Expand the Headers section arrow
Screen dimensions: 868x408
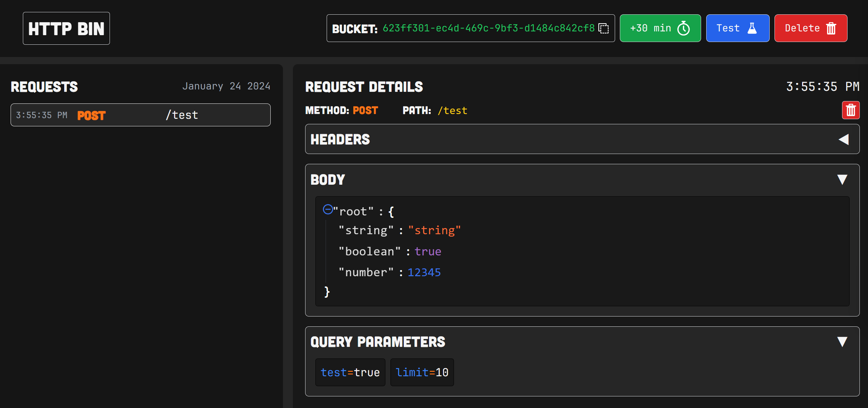843,139
